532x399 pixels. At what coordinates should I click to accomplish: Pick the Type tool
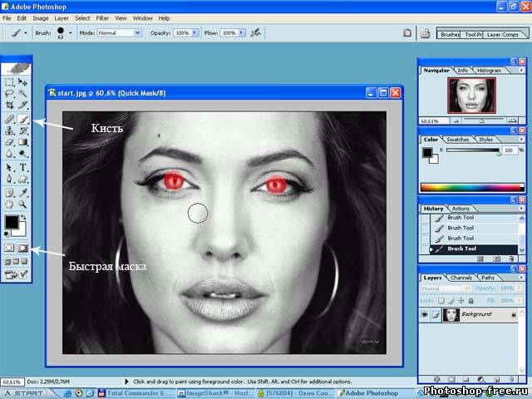(23, 167)
